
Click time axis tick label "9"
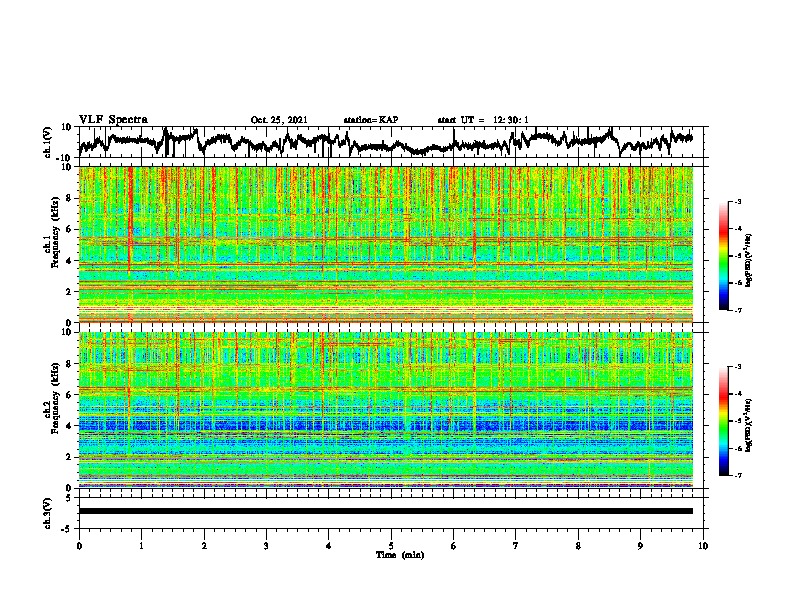coord(640,546)
